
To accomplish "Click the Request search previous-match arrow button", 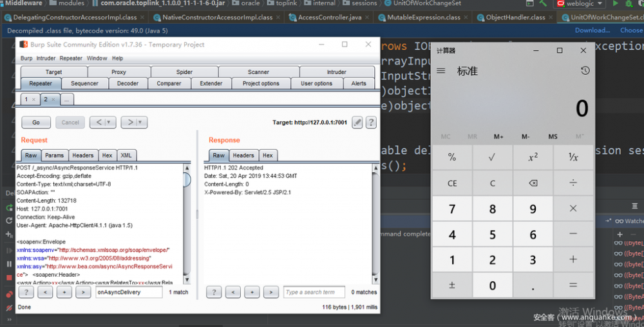I will click(x=45, y=292).
